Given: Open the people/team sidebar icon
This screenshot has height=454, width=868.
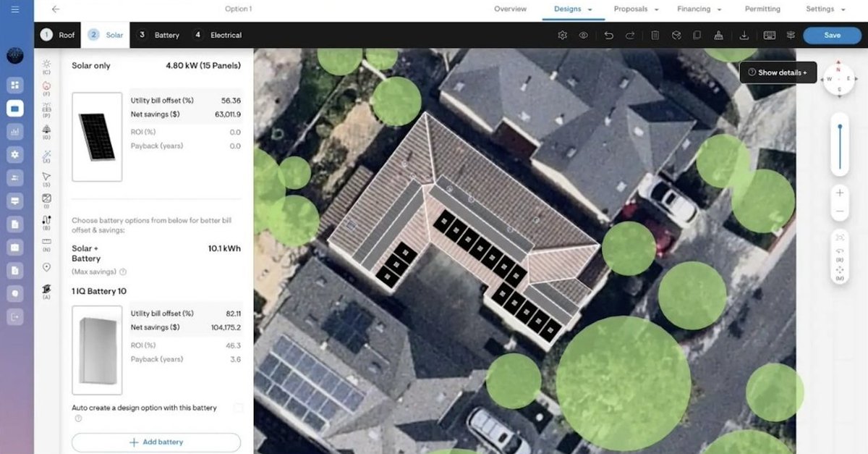Looking at the screenshot, I should [x=15, y=178].
